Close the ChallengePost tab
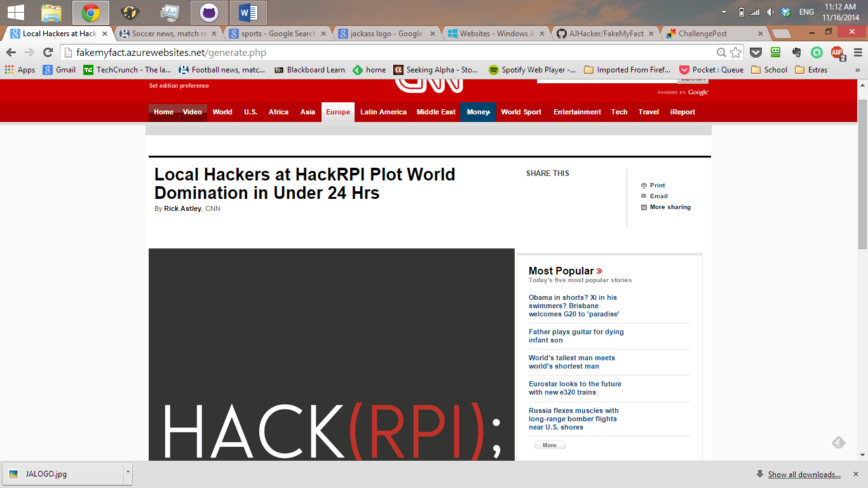Image resolution: width=868 pixels, height=488 pixels. point(760,34)
